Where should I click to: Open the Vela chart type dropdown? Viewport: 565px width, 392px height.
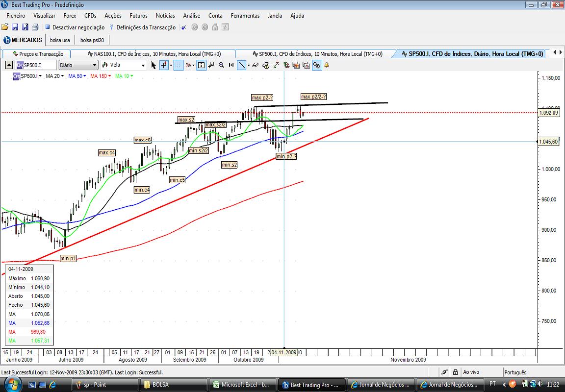pyautogui.click(x=124, y=65)
